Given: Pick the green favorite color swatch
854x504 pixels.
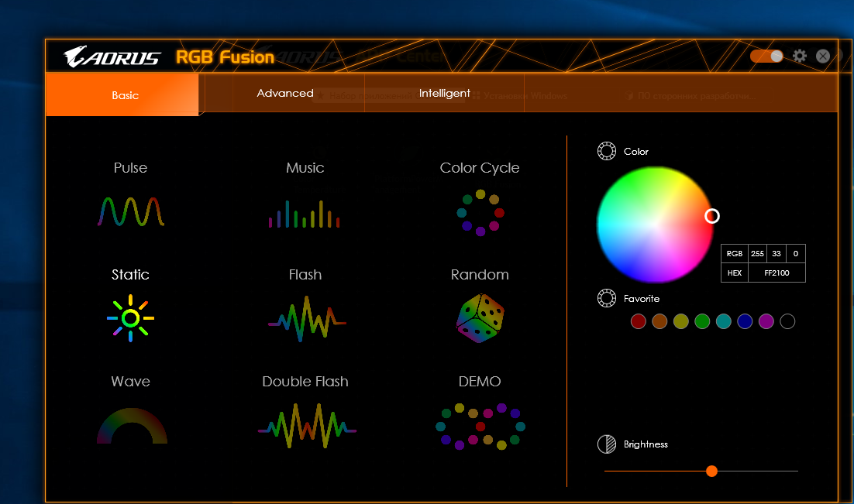Looking at the screenshot, I should pos(702,321).
